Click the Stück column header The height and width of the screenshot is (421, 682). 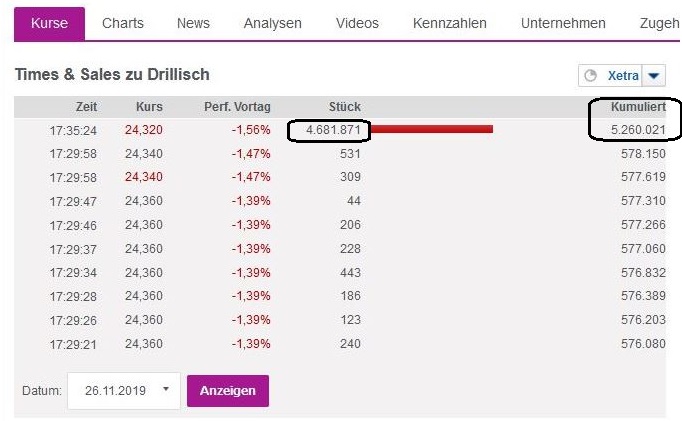click(345, 107)
